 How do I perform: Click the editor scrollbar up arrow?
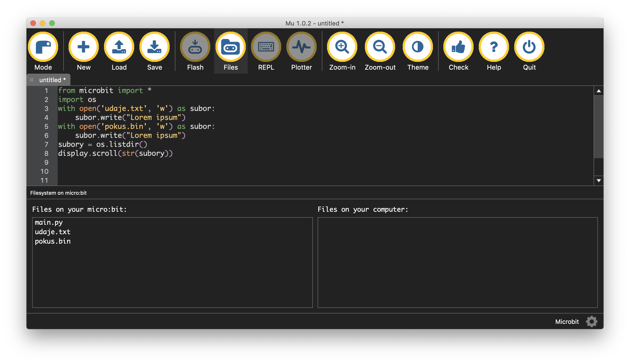599,91
